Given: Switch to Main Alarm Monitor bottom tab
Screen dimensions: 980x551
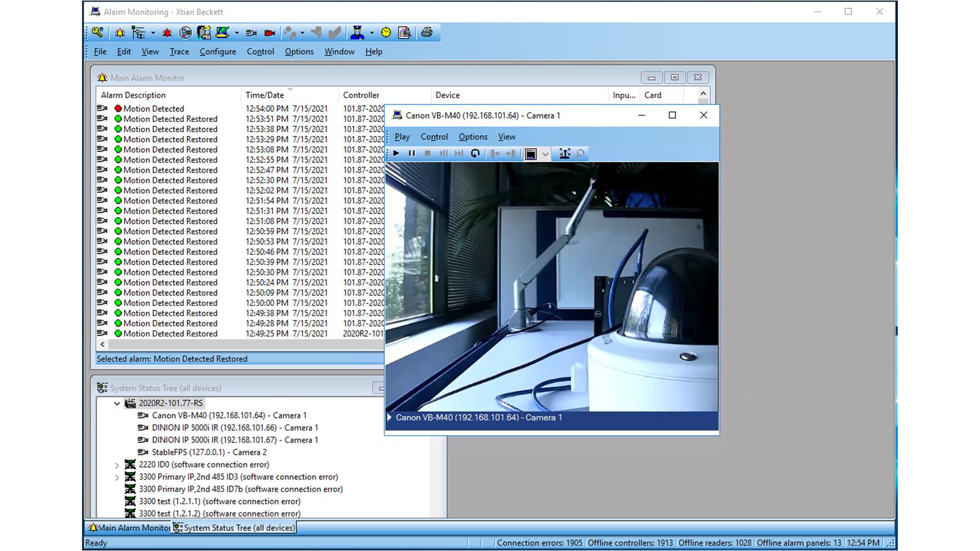Looking at the screenshot, I should click(x=129, y=528).
